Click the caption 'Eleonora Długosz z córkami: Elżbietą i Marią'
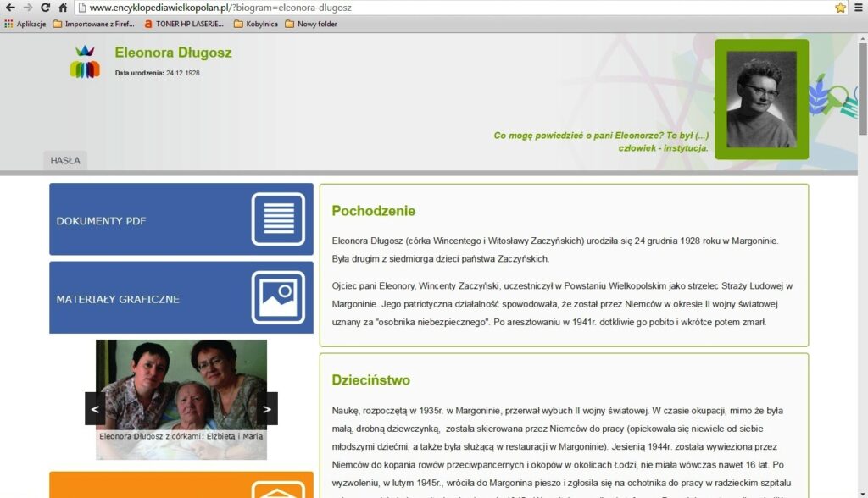 (181, 436)
